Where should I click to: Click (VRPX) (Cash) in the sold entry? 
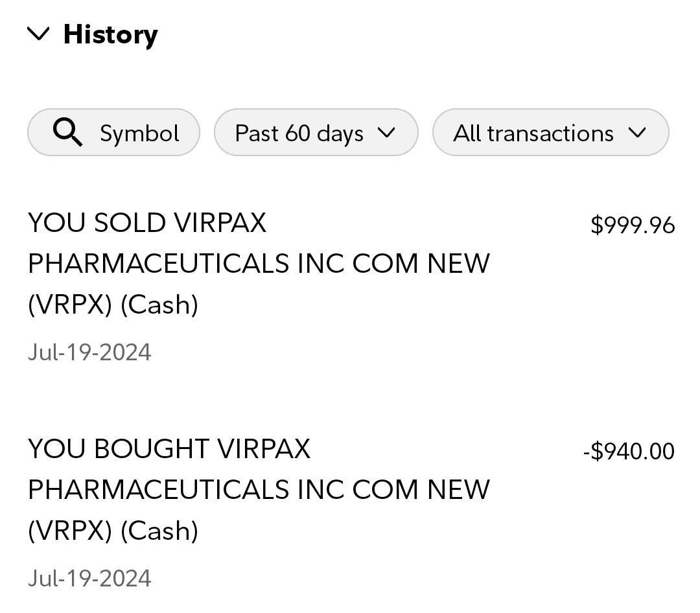113,305
